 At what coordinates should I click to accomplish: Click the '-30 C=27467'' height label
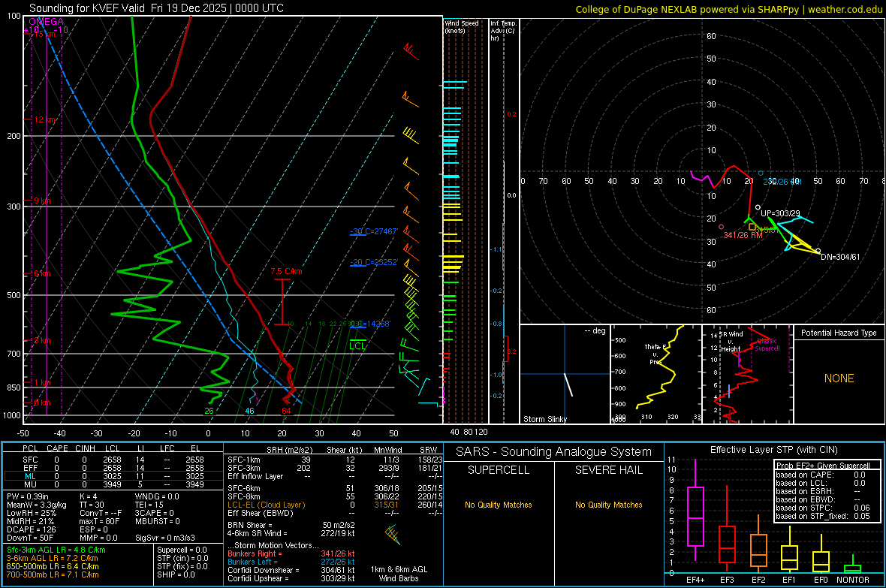pos(374,231)
